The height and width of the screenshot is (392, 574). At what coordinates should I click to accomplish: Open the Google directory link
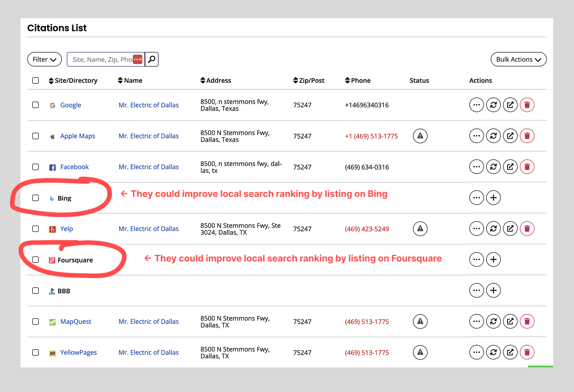click(71, 105)
